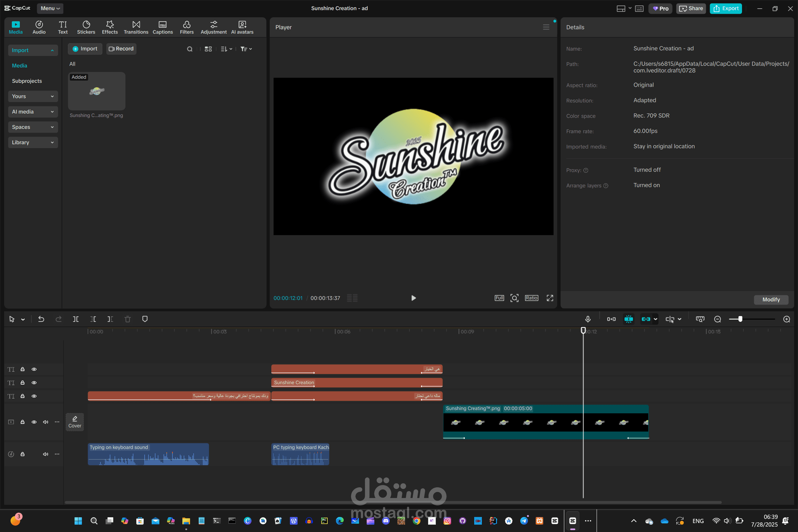Toggle auto snapping on timeline
The height and width of the screenshot is (532, 798).
[628, 319]
